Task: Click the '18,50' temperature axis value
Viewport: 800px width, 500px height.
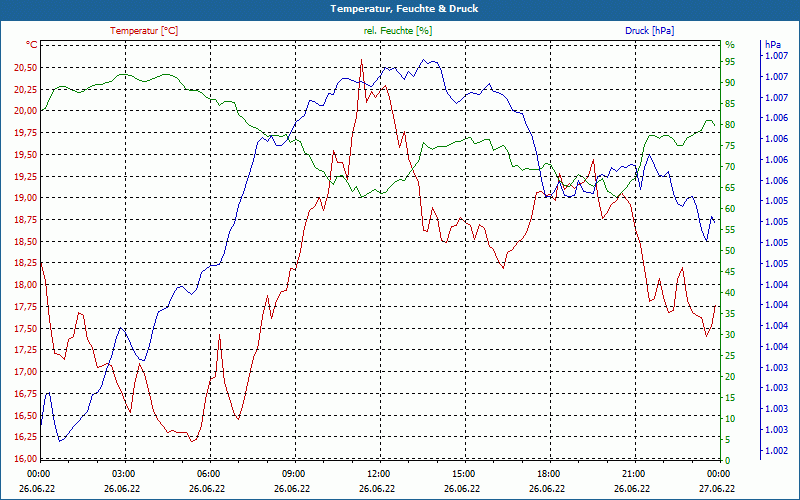Action: pos(25,241)
